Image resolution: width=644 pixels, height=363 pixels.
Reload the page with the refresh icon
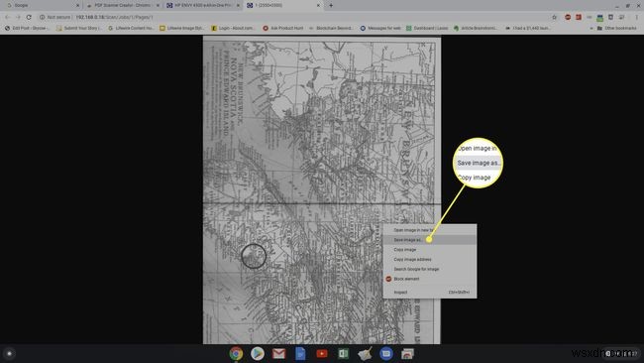point(29,17)
